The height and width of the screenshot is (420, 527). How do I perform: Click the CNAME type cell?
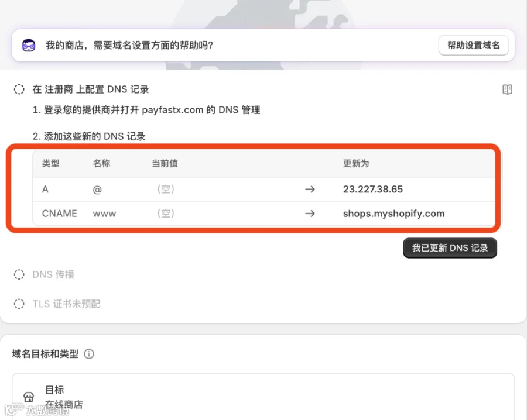tap(60, 214)
